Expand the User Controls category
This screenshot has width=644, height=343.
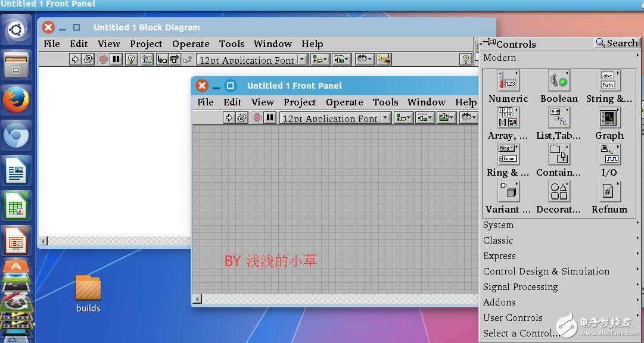coord(561,317)
